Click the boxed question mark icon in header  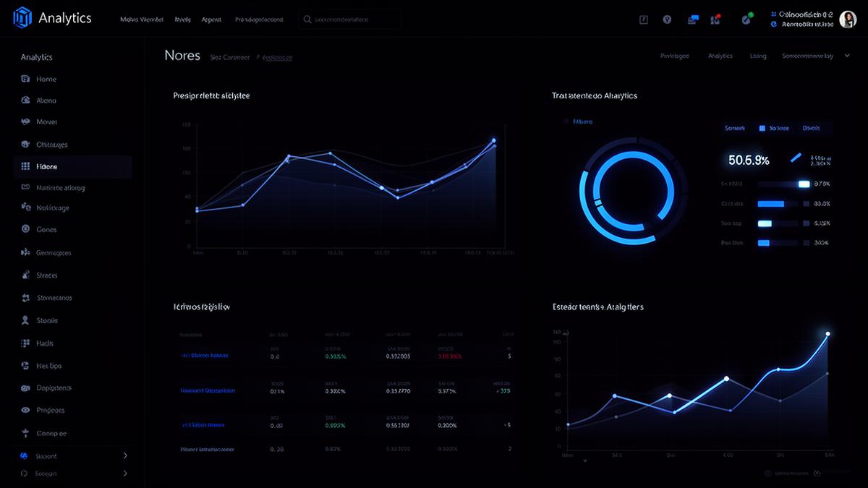pyautogui.click(x=644, y=20)
